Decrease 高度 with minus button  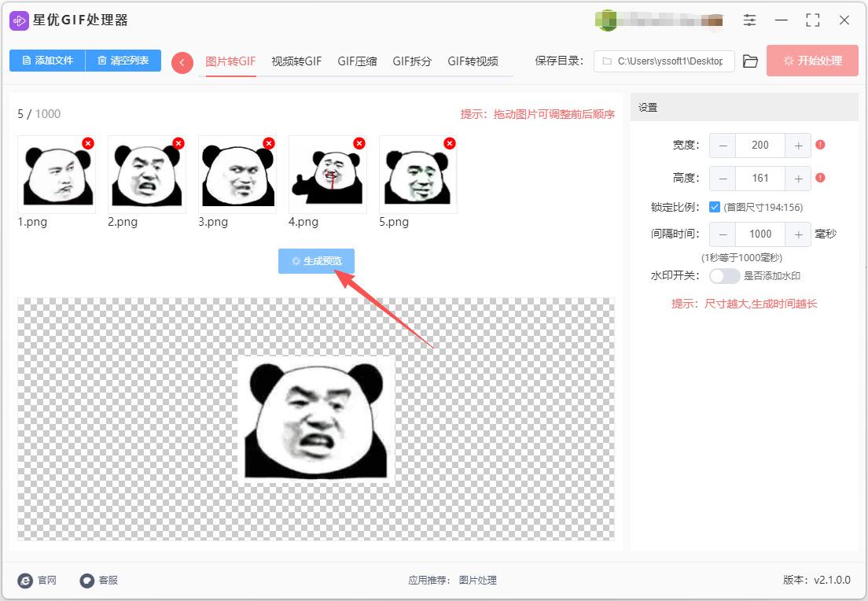point(723,179)
